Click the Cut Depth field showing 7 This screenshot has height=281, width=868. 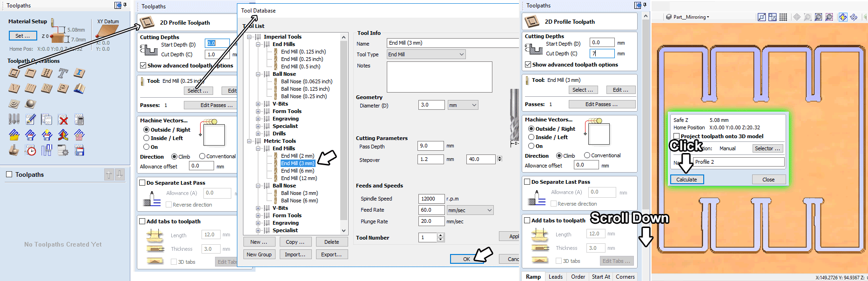pos(602,54)
